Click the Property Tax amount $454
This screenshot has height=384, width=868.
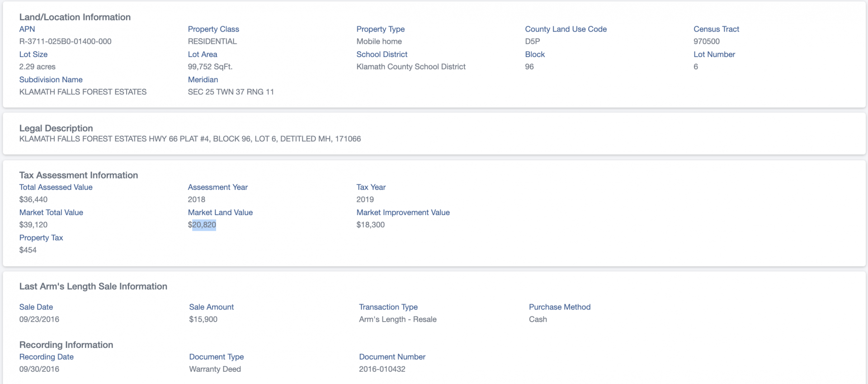click(28, 250)
